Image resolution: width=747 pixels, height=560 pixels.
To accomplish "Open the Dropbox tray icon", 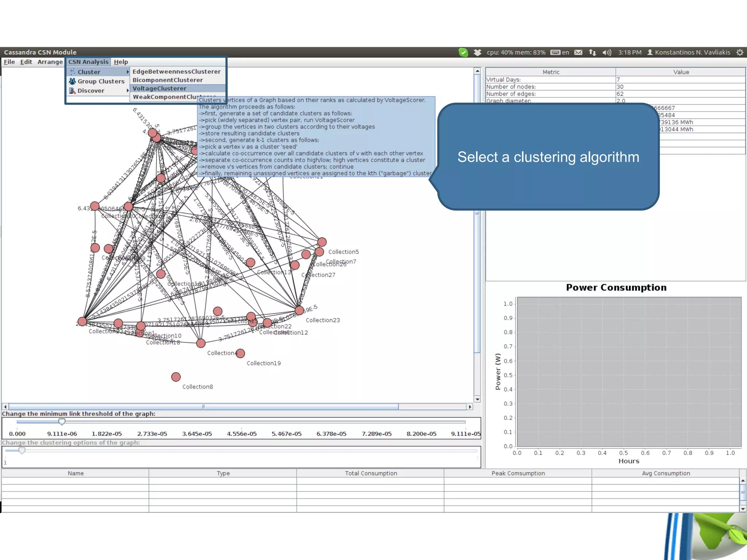I will (x=477, y=52).
